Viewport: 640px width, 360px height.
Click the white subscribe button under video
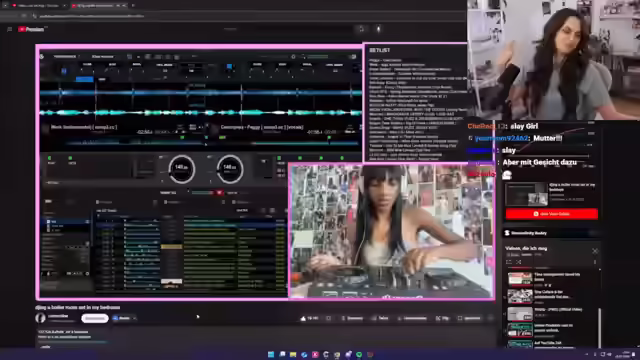[x=95, y=318]
